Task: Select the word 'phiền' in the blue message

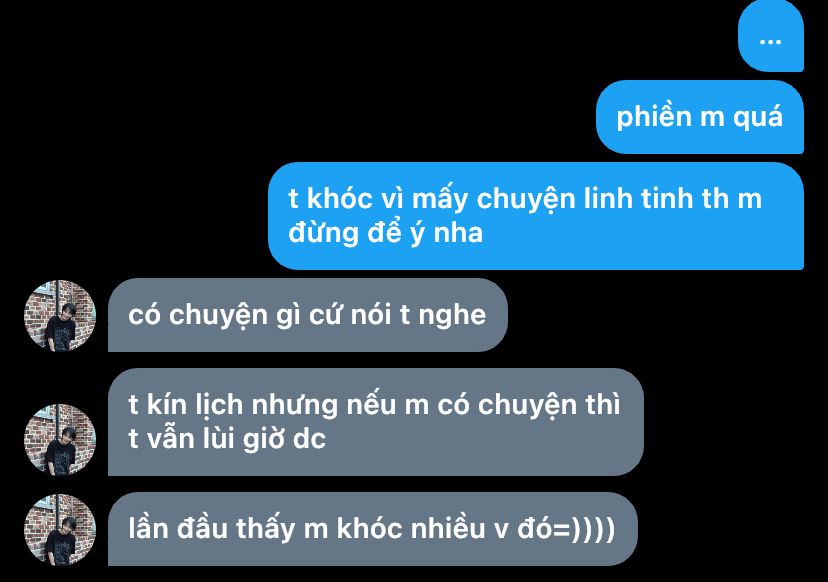Action: pyautogui.click(x=654, y=117)
